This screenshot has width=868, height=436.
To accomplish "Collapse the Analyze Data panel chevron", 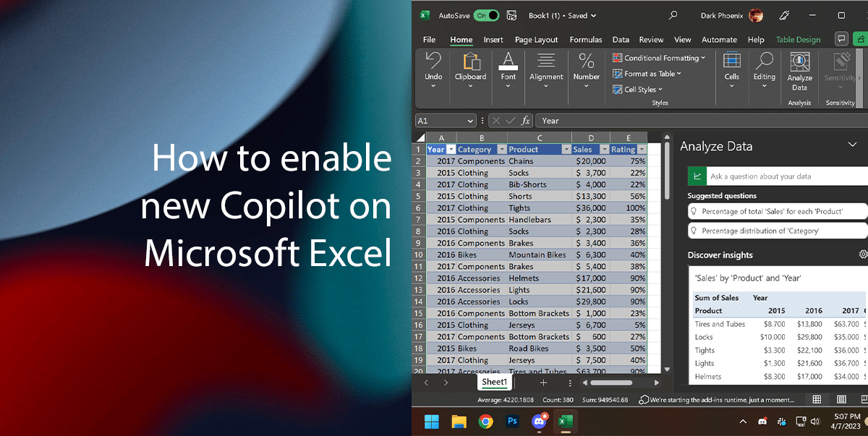I will click(x=853, y=145).
